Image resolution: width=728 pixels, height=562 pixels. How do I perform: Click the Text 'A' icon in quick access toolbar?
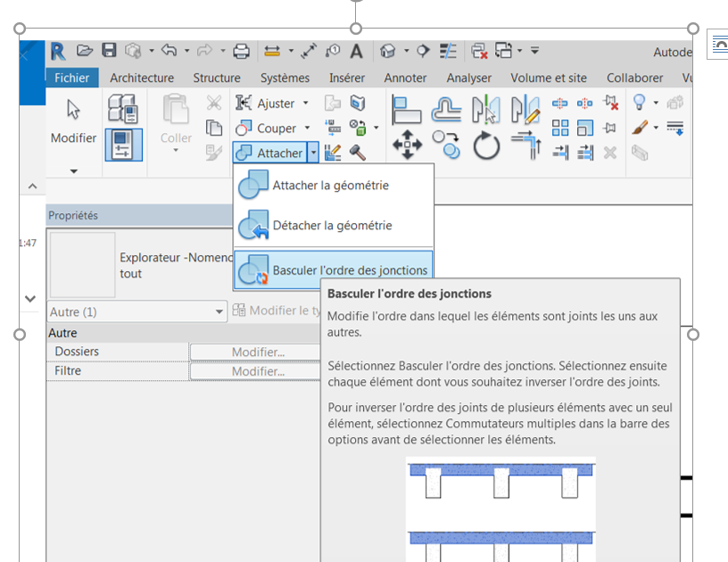click(x=356, y=51)
